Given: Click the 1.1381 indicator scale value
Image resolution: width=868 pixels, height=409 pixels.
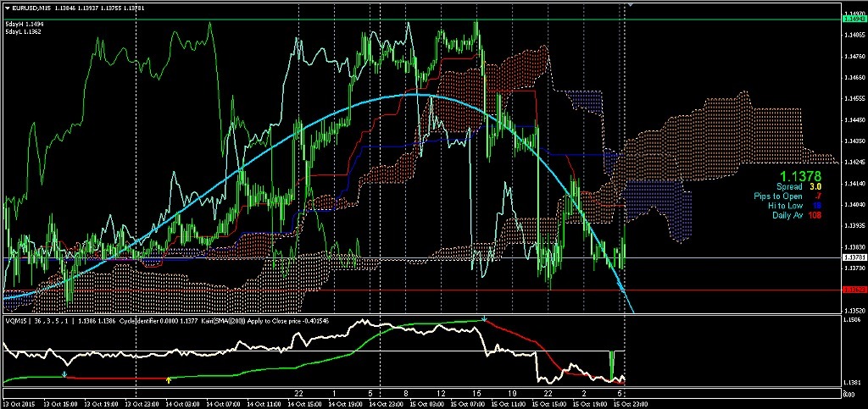Looking at the screenshot, I should [x=851, y=382].
